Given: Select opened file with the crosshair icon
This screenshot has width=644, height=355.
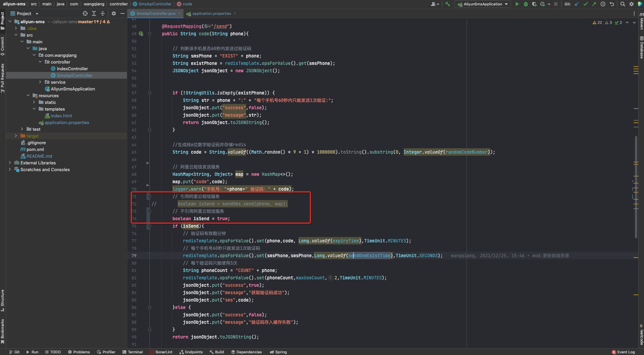Looking at the screenshot, I should 85,13.
